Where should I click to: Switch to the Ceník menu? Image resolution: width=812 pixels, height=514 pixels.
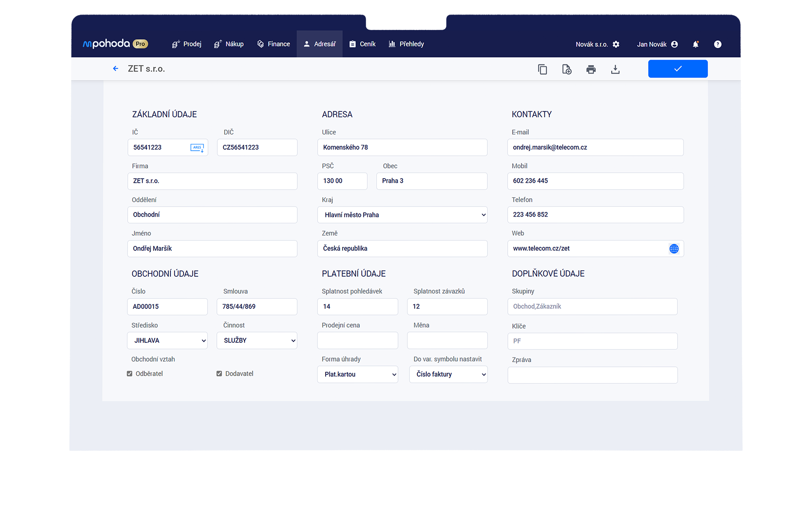coord(362,44)
